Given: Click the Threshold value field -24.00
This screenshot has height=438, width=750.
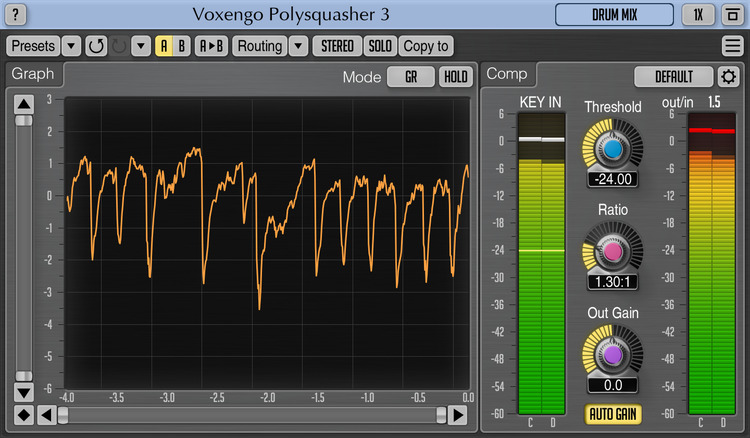Looking at the screenshot, I should pos(613,179).
